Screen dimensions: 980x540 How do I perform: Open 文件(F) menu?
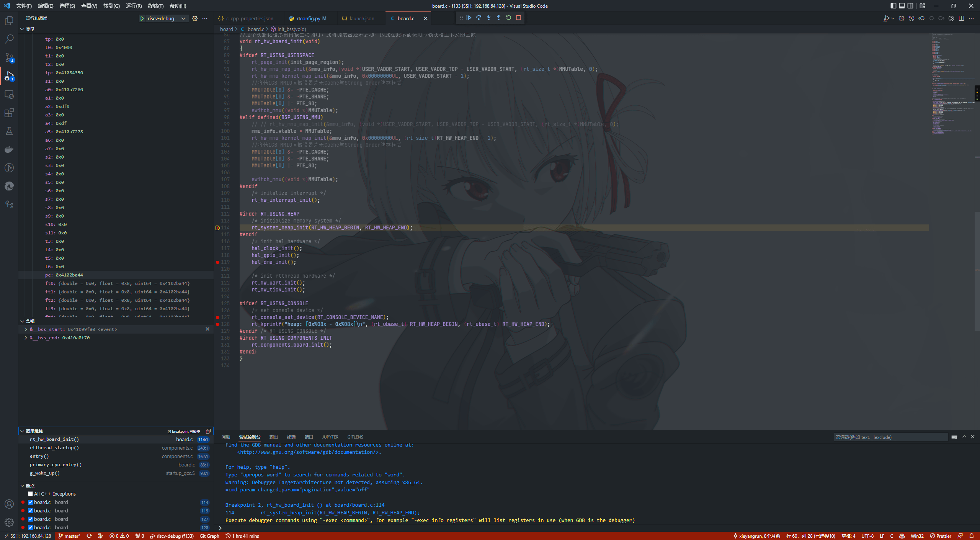click(x=24, y=6)
